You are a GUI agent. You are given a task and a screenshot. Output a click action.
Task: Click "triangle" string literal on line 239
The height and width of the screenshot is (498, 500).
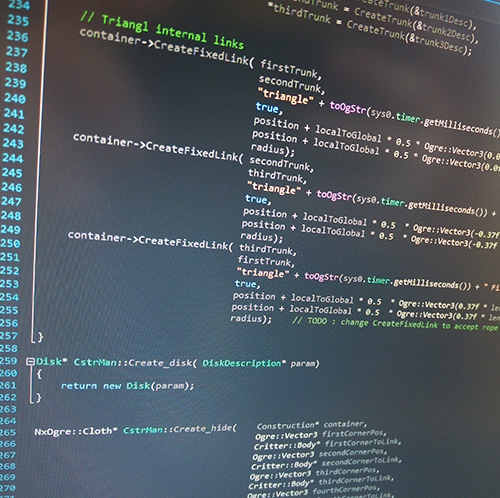click(286, 96)
